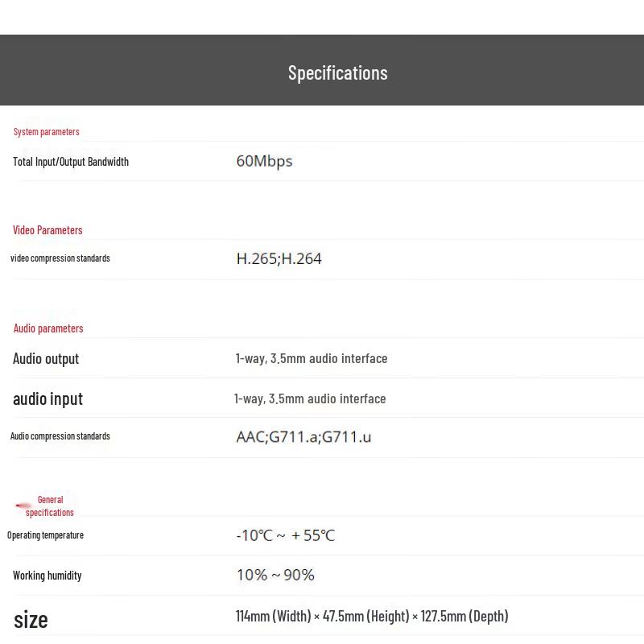The image size is (644, 644).
Task: Select the System parameters section heading
Action: tap(47, 132)
